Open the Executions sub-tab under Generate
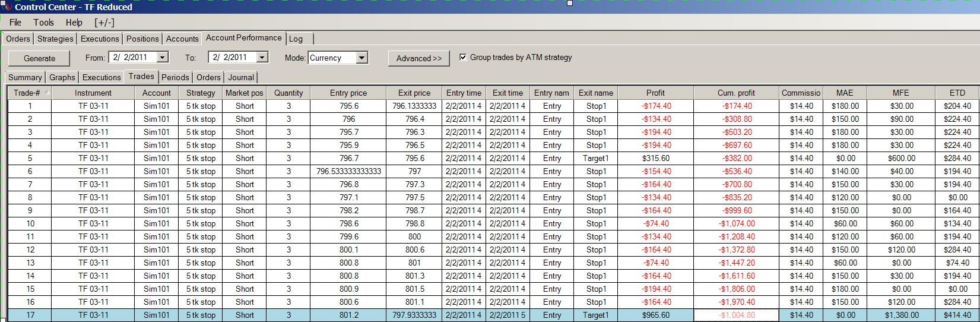Screen dimensions: 980x322 click(102, 77)
